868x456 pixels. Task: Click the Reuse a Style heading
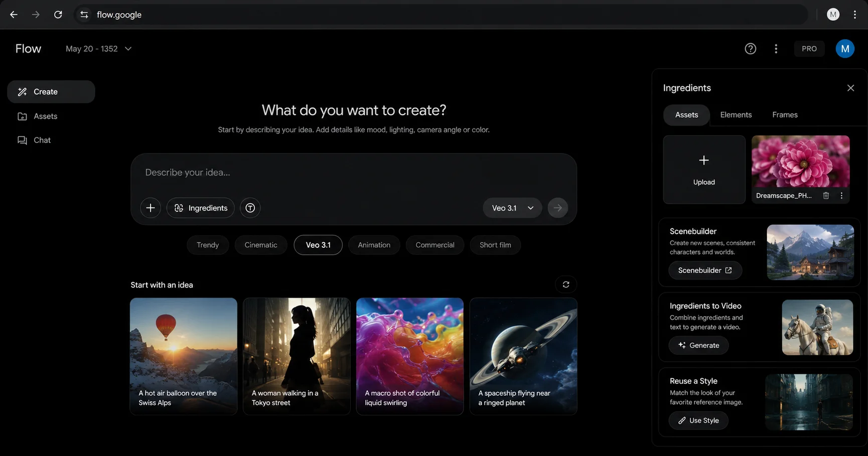pos(693,381)
